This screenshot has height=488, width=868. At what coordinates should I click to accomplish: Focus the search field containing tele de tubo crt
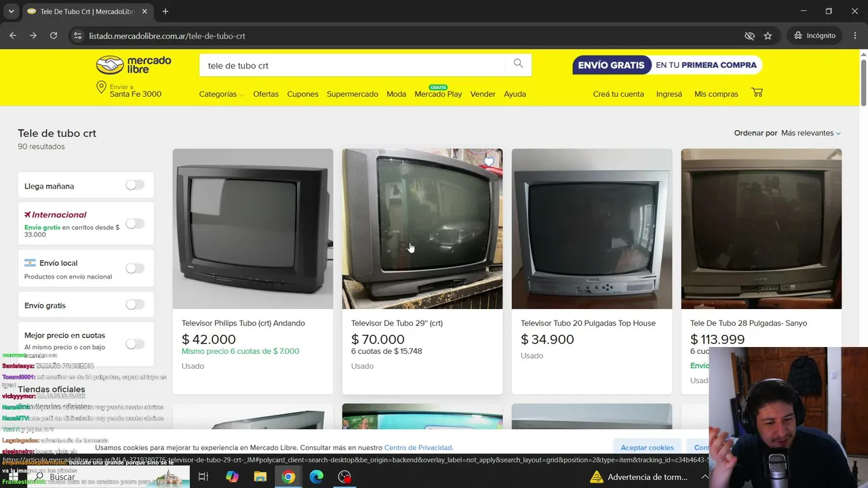(x=353, y=65)
